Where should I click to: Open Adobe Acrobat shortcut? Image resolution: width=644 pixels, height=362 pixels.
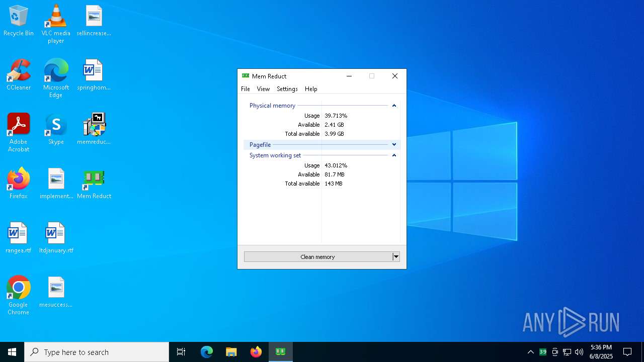pos(19,133)
